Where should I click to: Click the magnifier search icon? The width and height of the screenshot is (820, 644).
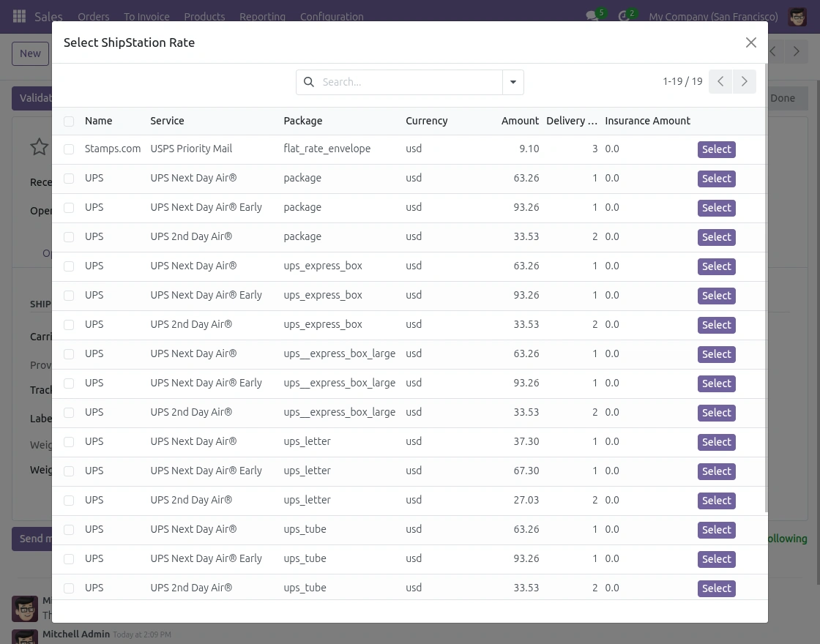click(309, 82)
